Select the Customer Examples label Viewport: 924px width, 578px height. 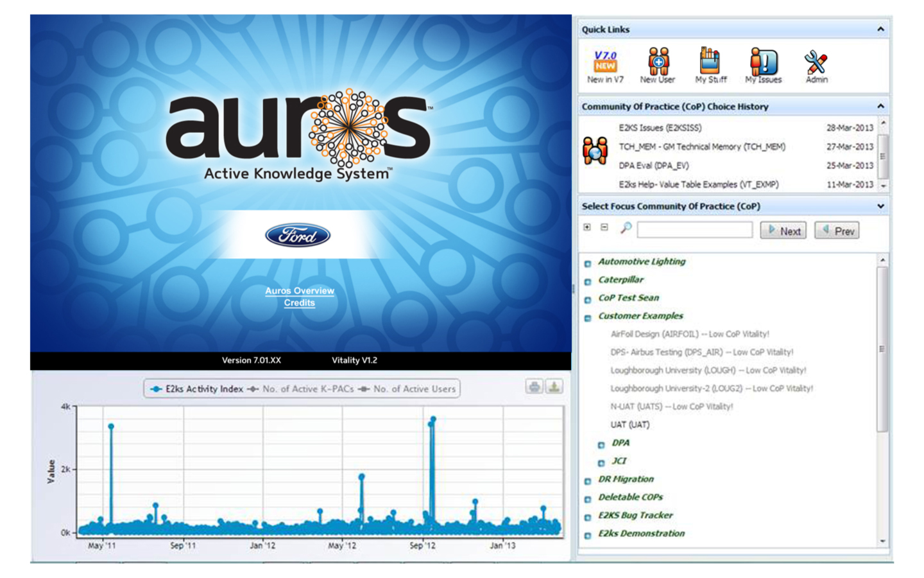(641, 315)
